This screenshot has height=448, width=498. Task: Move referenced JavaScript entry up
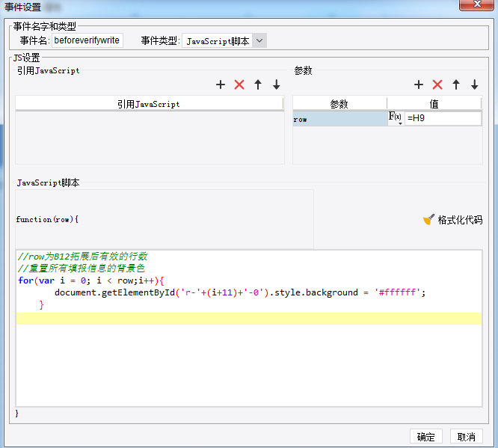(258, 85)
